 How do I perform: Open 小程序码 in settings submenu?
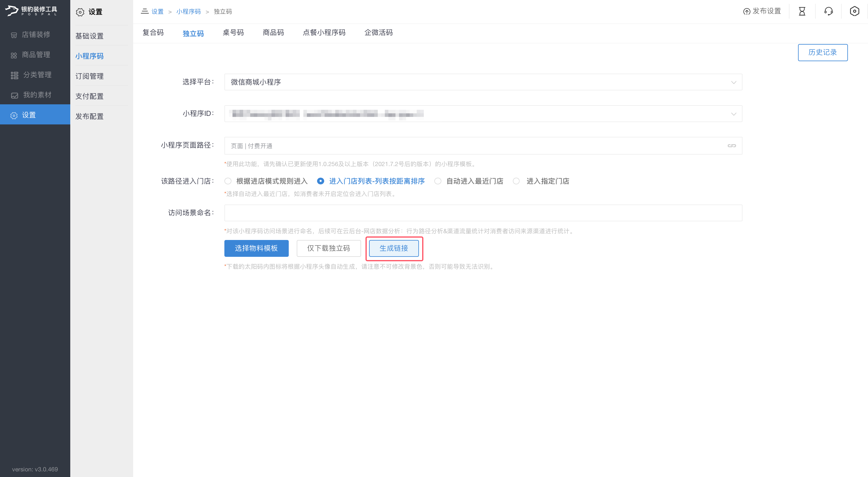click(x=90, y=56)
